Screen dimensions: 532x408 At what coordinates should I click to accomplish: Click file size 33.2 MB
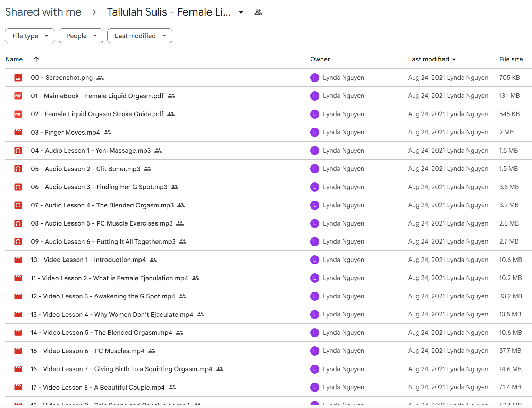point(510,296)
